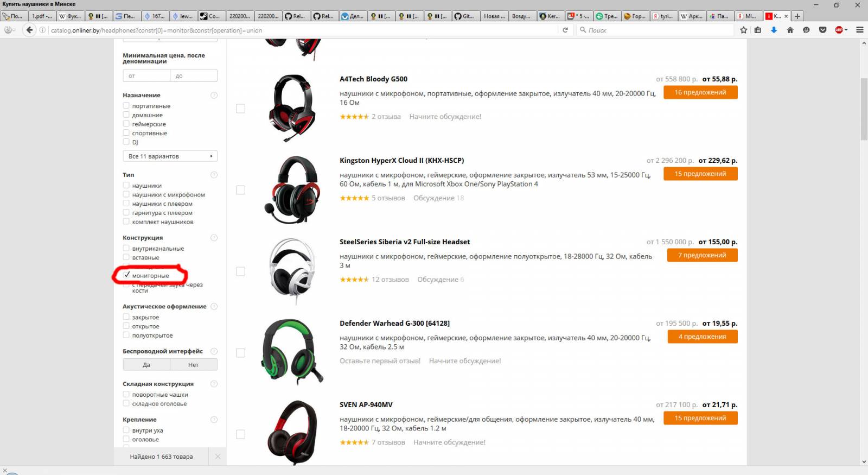Click the maximum price до field
Viewport: 868px width, 475px height.
tap(194, 75)
